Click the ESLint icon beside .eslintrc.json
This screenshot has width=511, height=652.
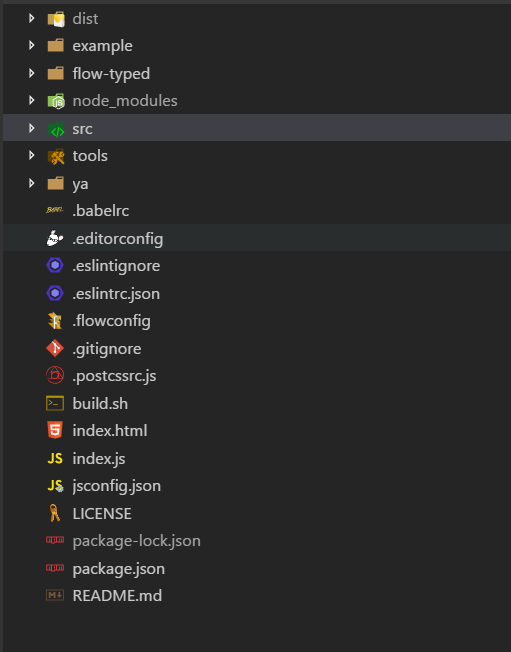[x=55, y=293]
